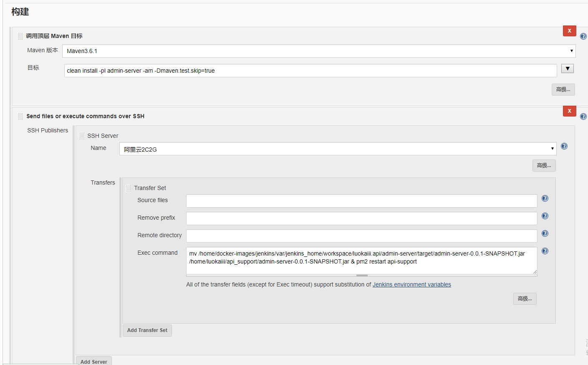Show help for Remove prefix field
588x365 pixels.
(545, 216)
